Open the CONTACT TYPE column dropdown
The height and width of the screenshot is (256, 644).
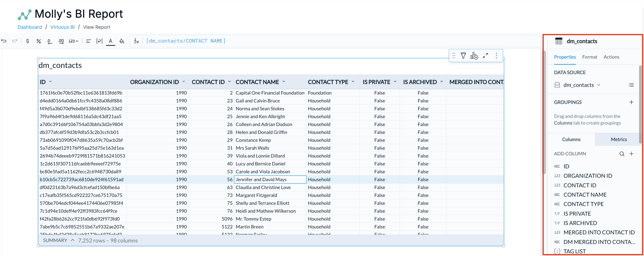[353, 81]
